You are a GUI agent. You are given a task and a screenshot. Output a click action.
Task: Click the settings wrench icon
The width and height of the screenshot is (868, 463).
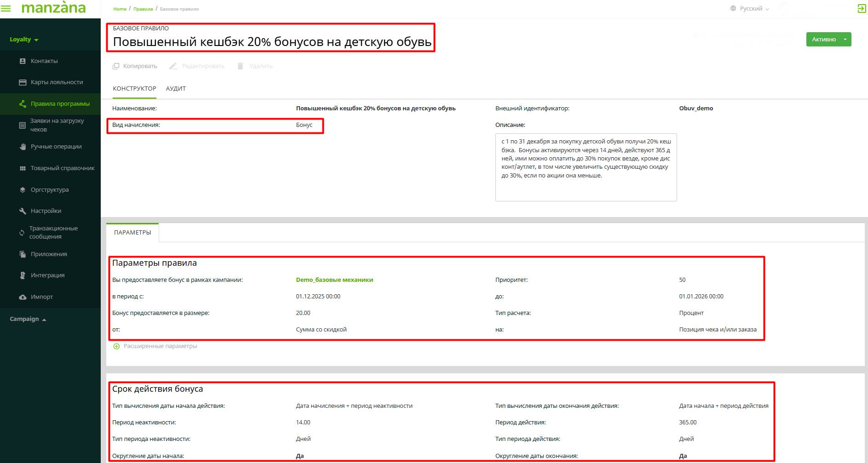click(x=23, y=211)
